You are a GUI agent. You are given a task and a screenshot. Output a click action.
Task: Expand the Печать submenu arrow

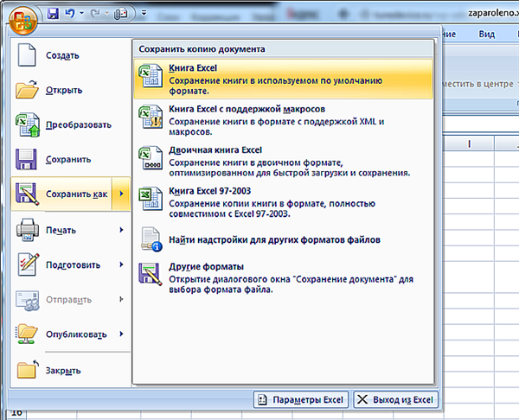[121, 230]
